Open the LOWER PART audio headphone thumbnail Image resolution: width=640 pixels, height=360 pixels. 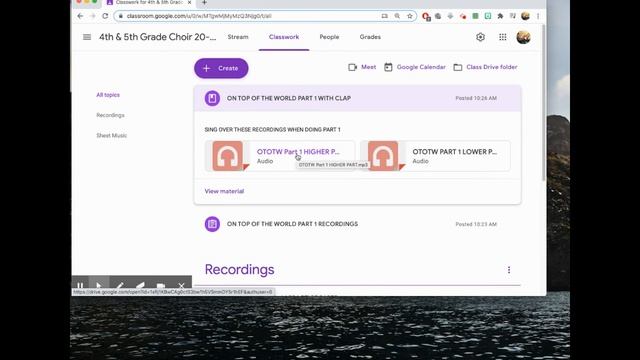[x=383, y=156]
